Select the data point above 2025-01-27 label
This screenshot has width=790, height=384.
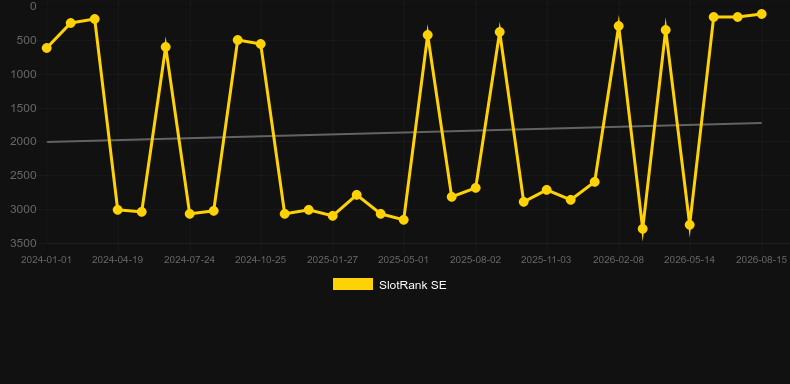(333, 216)
